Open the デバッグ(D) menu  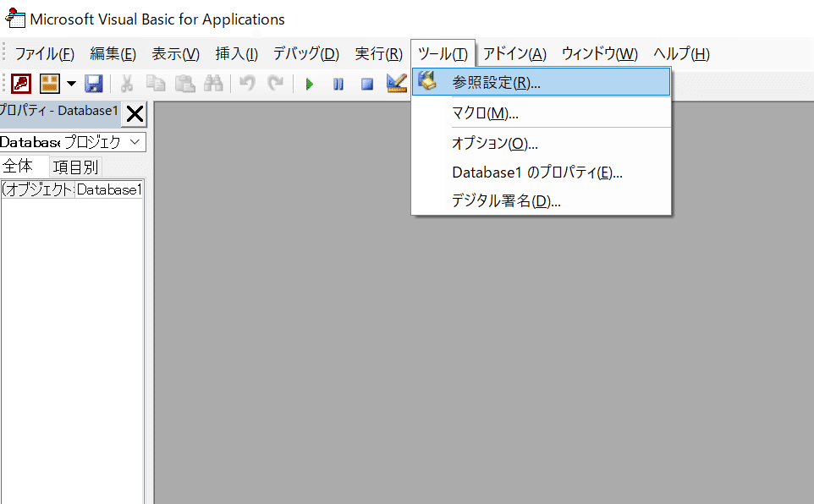(305, 53)
